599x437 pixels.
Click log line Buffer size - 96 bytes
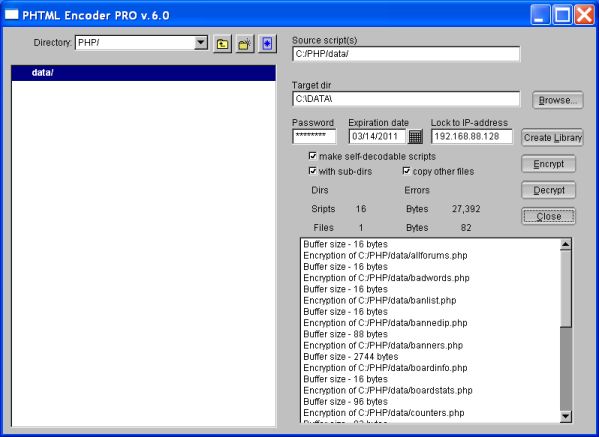(x=345, y=402)
